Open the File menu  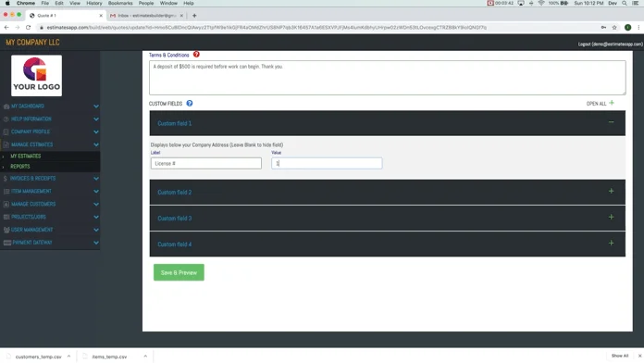click(x=44, y=3)
